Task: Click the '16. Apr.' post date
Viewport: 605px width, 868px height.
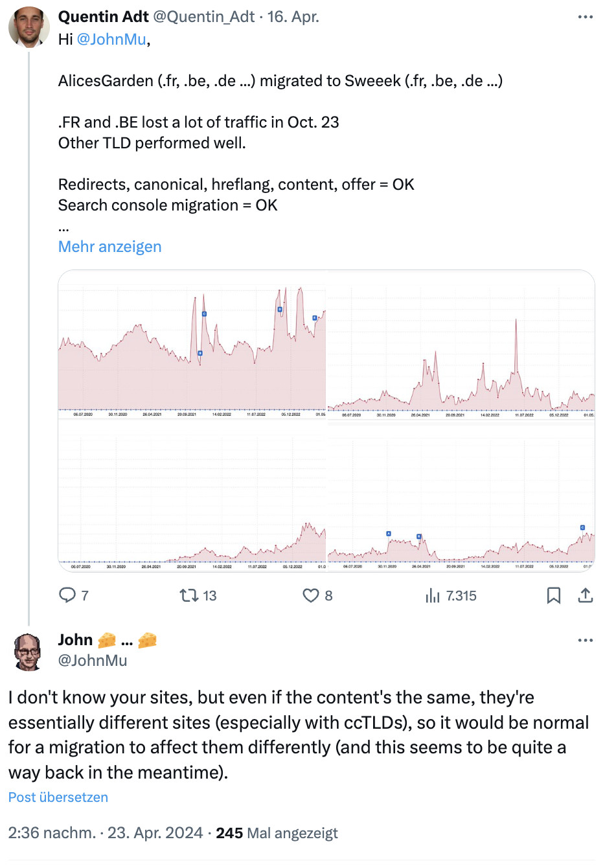Action: 293,17
